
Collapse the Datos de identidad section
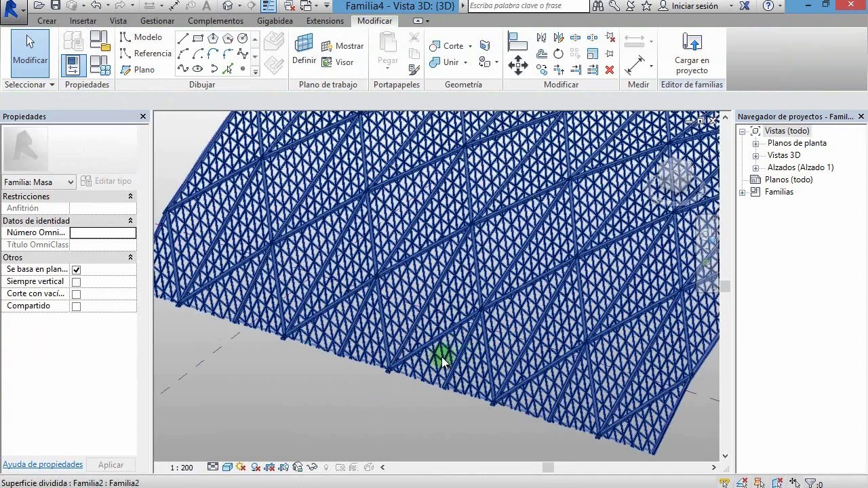[x=130, y=221]
